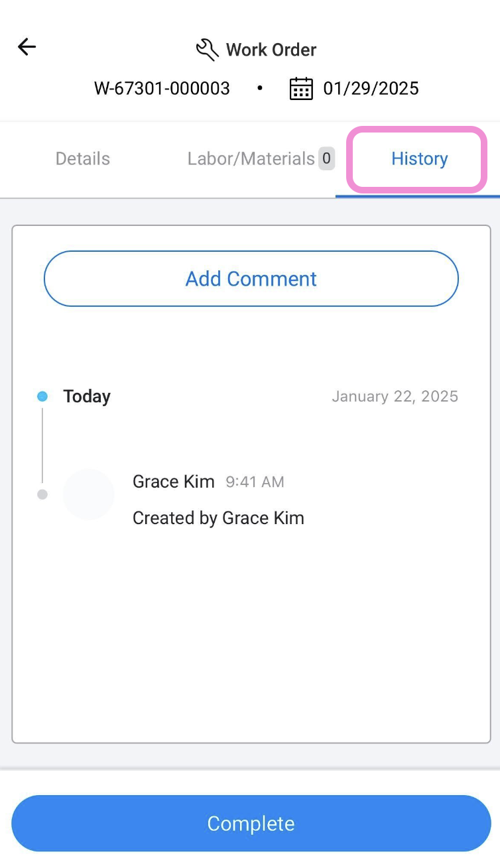Open the Labor/Materials tab
Viewport: 500px width, 868px height.
[251, 159]
